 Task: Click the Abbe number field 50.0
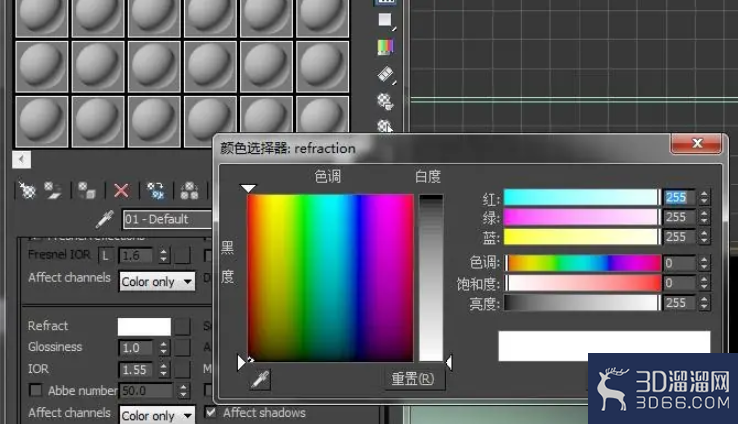(147, 391)
